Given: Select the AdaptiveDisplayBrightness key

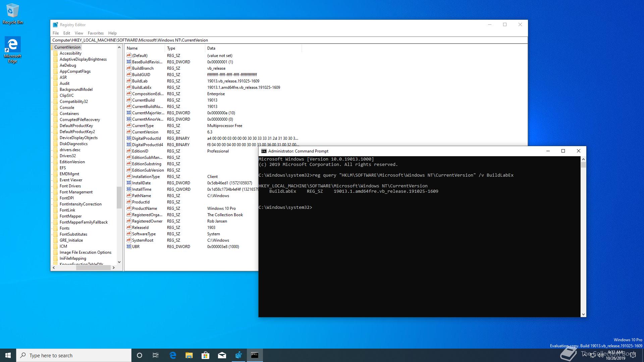Looking at the screenshot, I should click(83, 59).
